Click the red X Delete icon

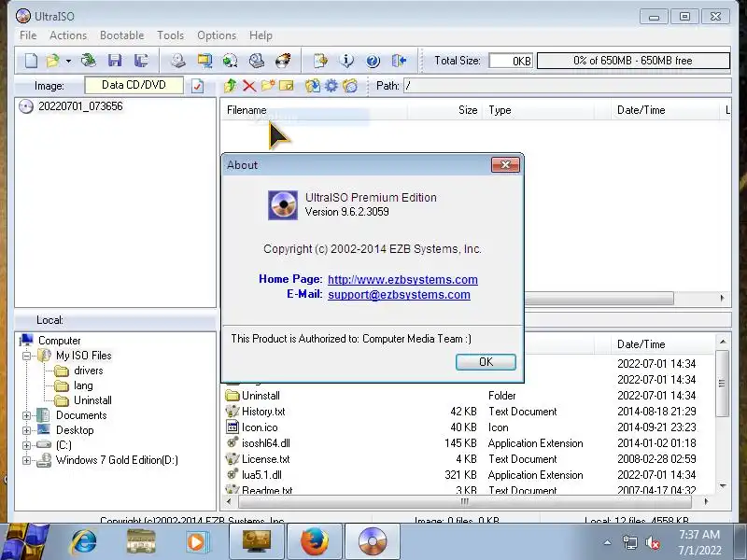point(248,86)
